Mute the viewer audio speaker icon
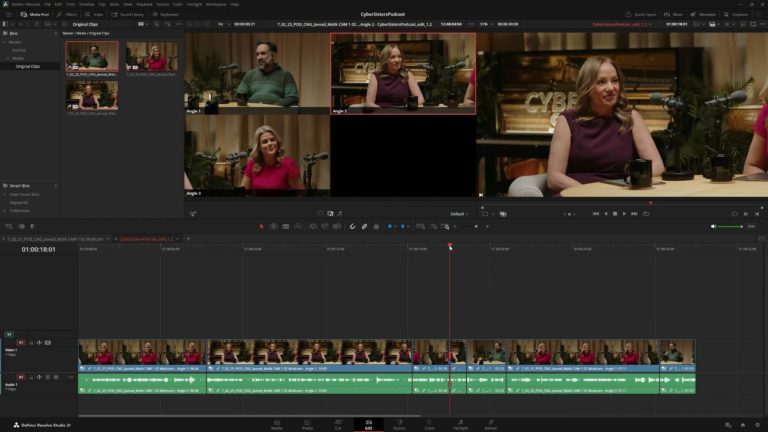Image resolution: width=768 pixels, height=432 pixels. pyautogui.click(x=713, y=226)
